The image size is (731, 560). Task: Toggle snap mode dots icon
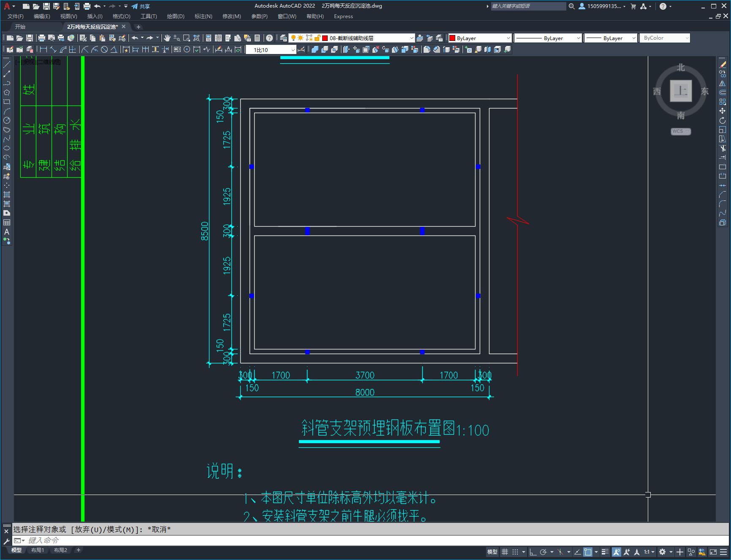[x=515, y=552]
